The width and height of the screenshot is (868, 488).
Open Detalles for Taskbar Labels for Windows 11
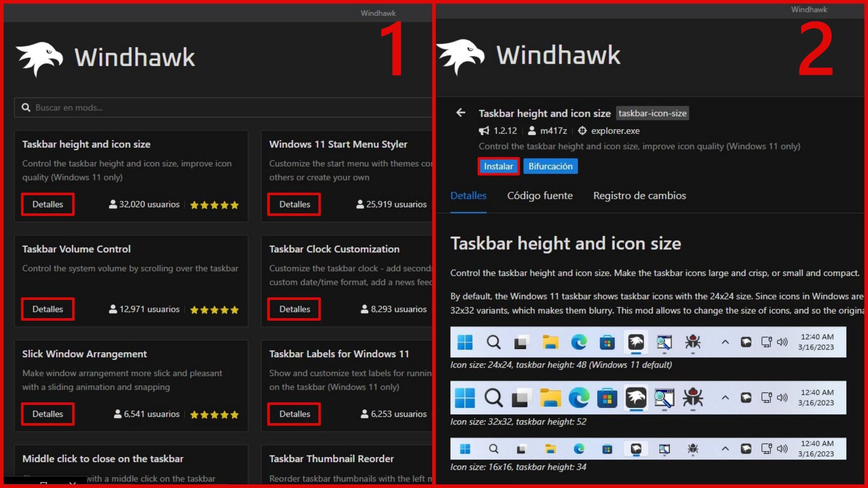[x=294, y=414]
